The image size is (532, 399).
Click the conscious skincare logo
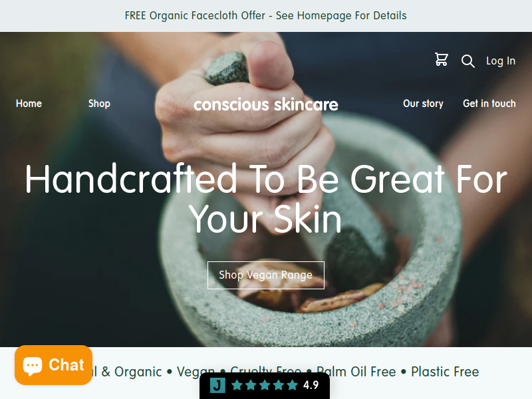click(265, 104)
